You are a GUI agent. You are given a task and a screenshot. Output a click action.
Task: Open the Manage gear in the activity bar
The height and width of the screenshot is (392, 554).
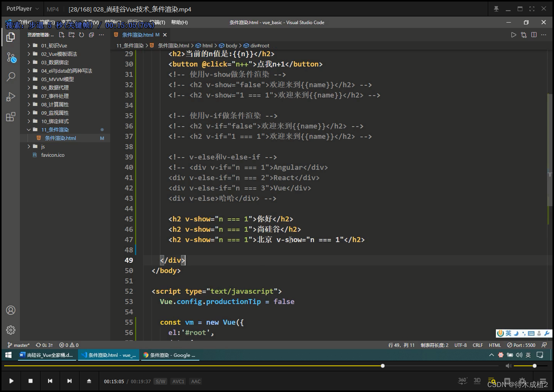pyautogui.click(x=11, y=330)
